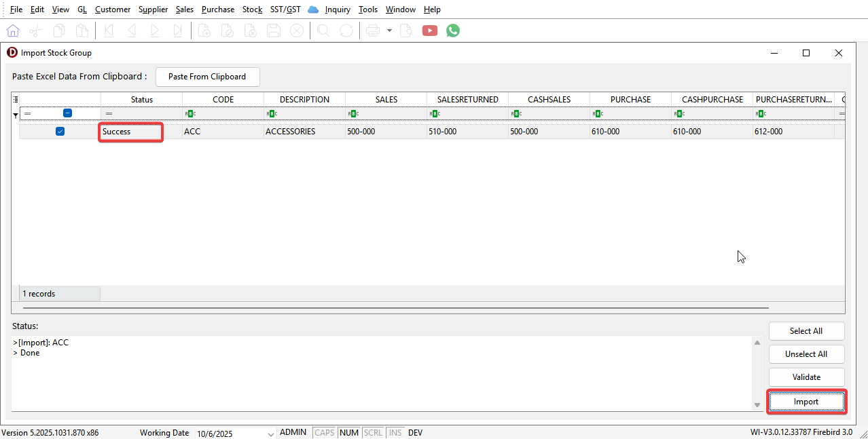
Task: Click the grid column chooser icon
Action: pyautogui.click(x=16, y=99)
